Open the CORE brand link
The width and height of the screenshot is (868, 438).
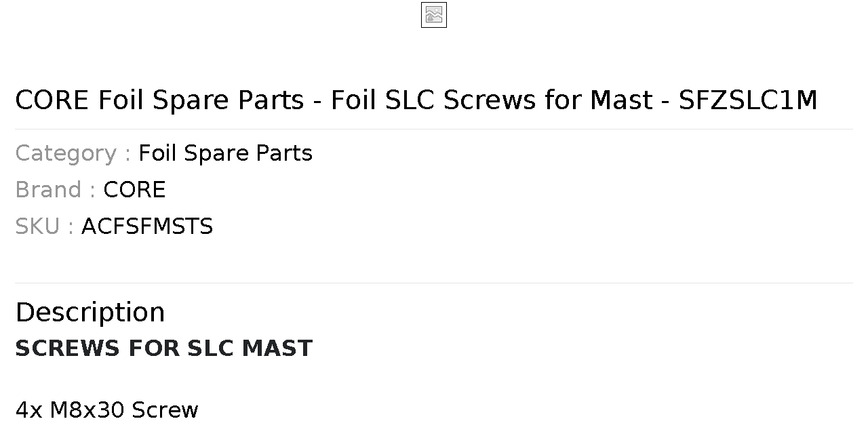pyautogui.click(x=134, y=190)
